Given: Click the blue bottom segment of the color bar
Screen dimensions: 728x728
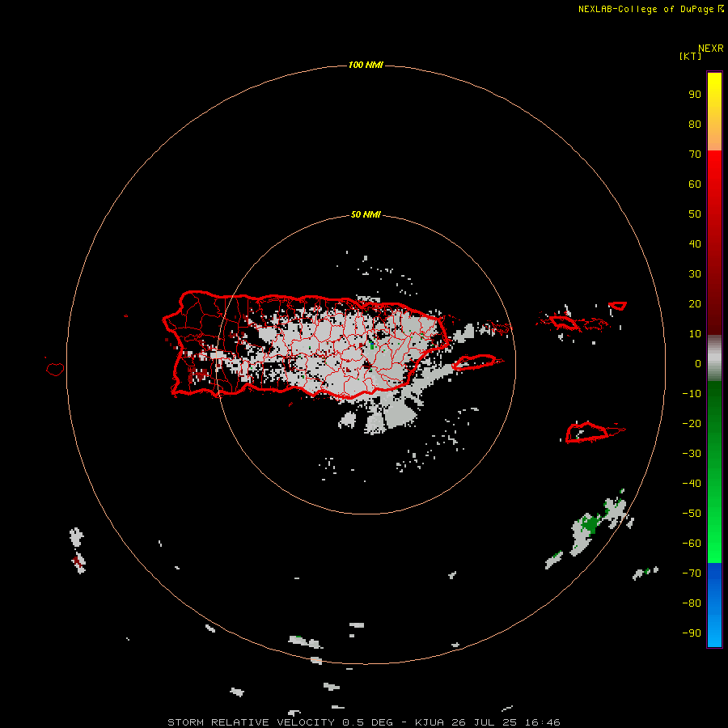Looking at the screenshot, I should pyautogui.click(x=714, y=605).
